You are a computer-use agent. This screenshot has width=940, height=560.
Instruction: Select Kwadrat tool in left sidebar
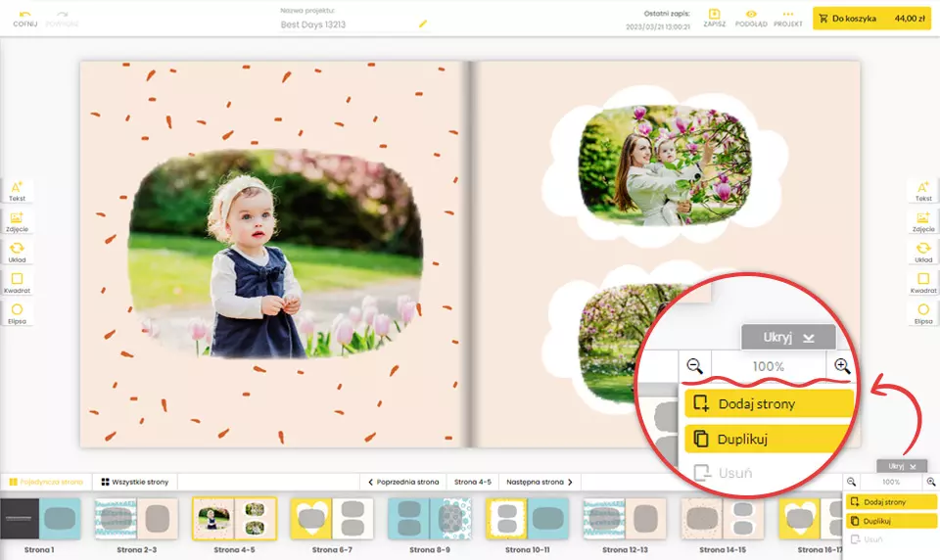pos(17,283)
